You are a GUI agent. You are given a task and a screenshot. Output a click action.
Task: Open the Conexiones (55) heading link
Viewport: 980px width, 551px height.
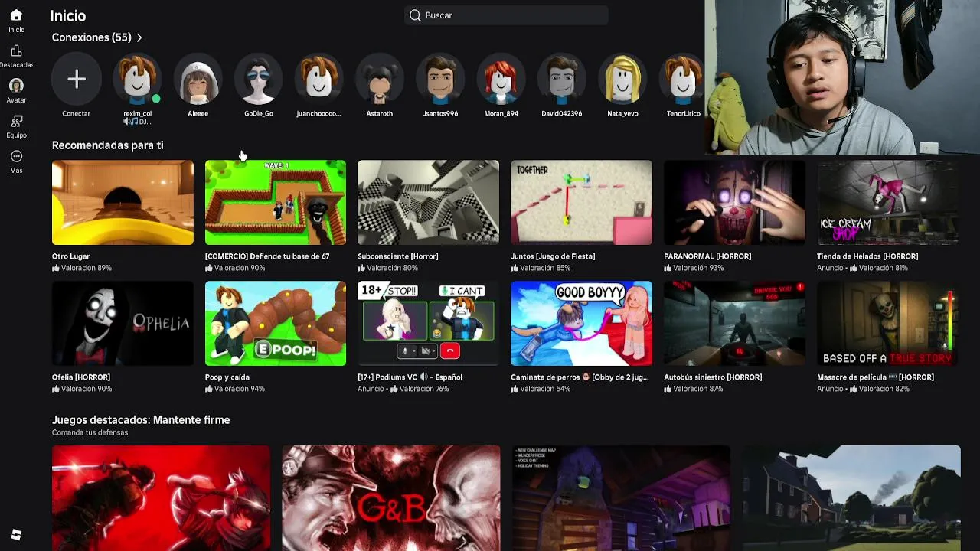(x=91, y=37)
